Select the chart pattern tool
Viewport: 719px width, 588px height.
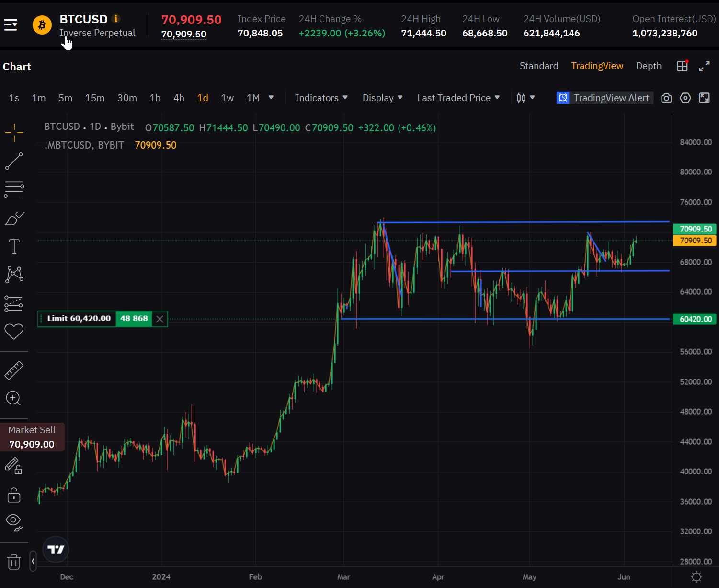[x=14, y=275]
